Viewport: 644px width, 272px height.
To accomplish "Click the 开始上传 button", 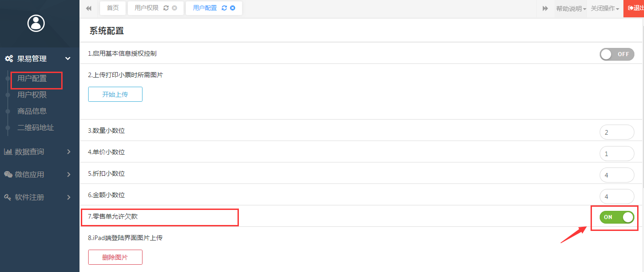I will tap(115, 94).
